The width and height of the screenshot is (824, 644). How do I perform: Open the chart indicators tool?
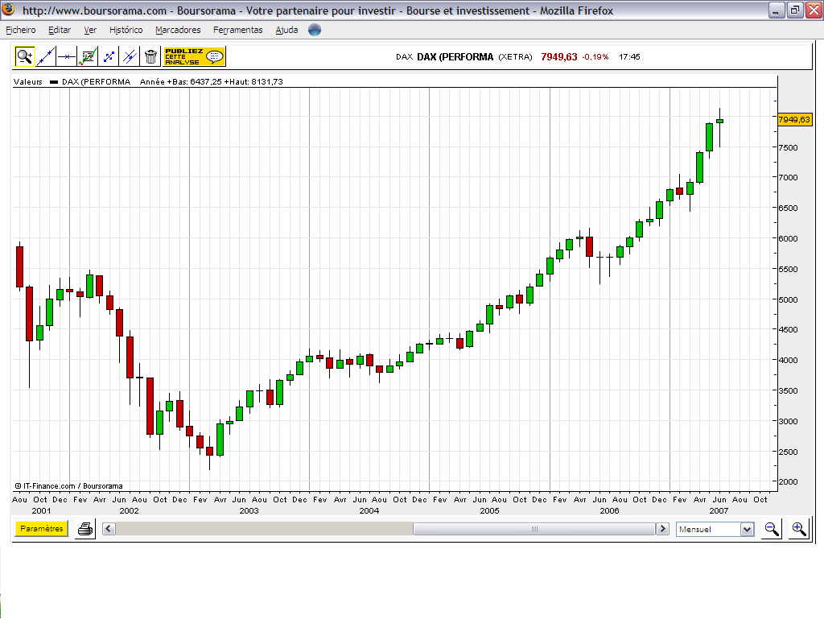coord(88,56)
